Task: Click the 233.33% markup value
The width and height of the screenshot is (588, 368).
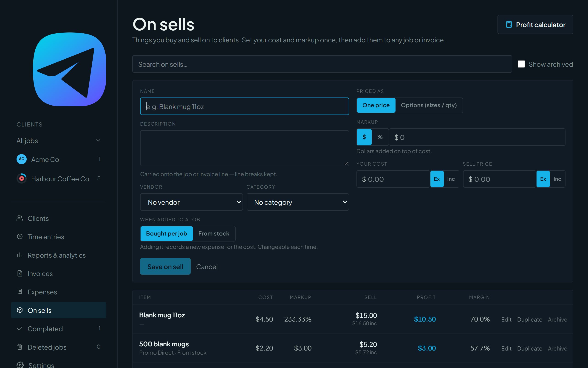Action: [298, 319]
